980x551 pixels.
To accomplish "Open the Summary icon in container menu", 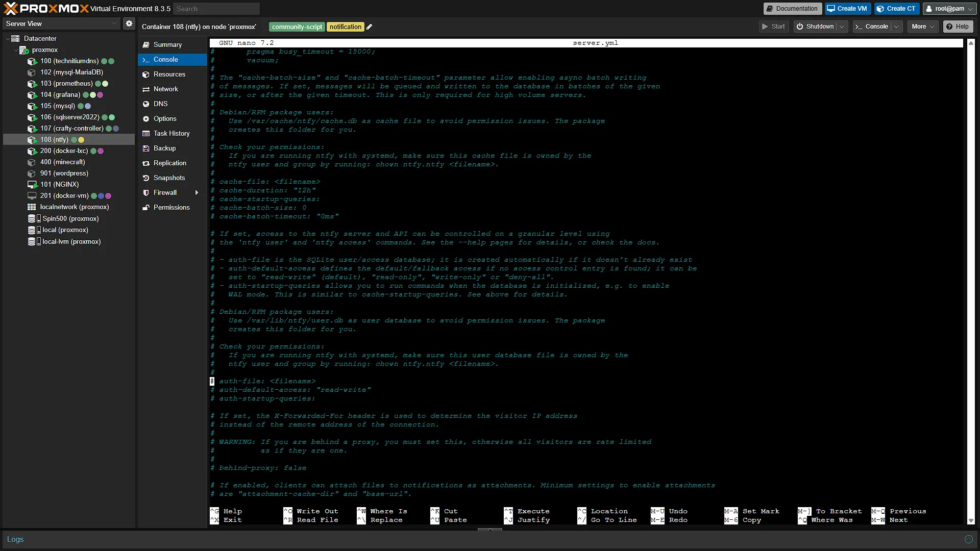I will pos(146,45).
